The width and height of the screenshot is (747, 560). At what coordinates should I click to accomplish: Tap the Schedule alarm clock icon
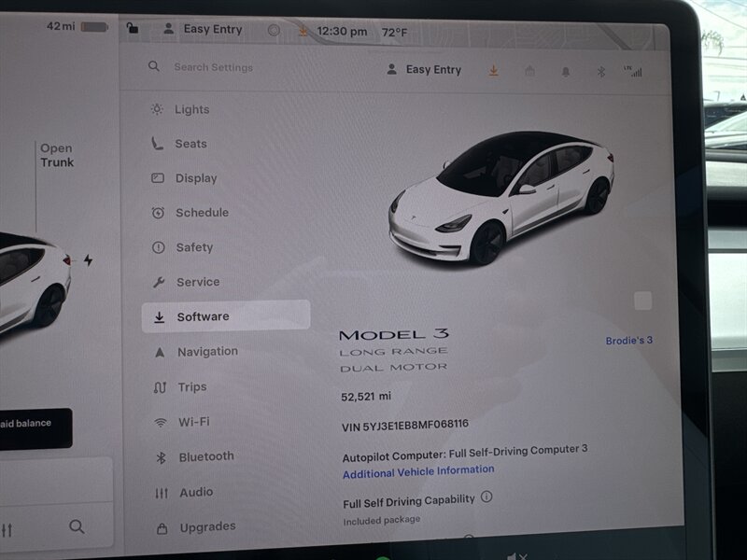[158, 213]
